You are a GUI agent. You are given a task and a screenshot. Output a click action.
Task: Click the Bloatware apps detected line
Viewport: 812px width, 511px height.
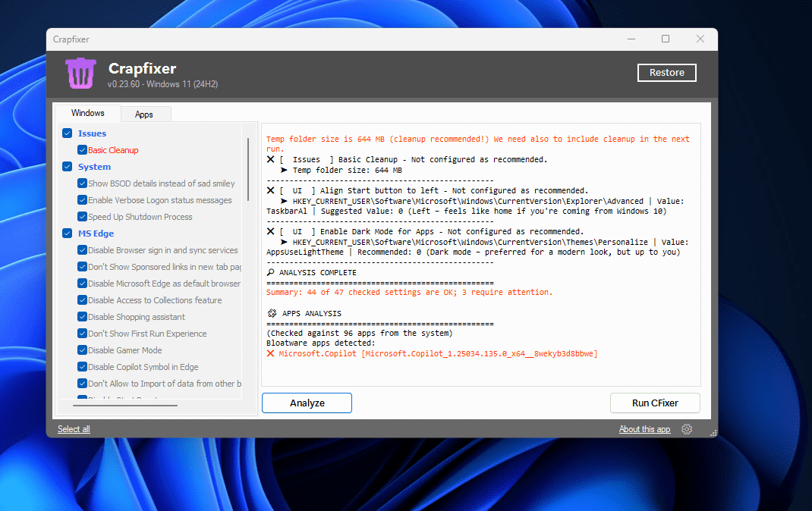pyautogui.click(x=320, y=343)
